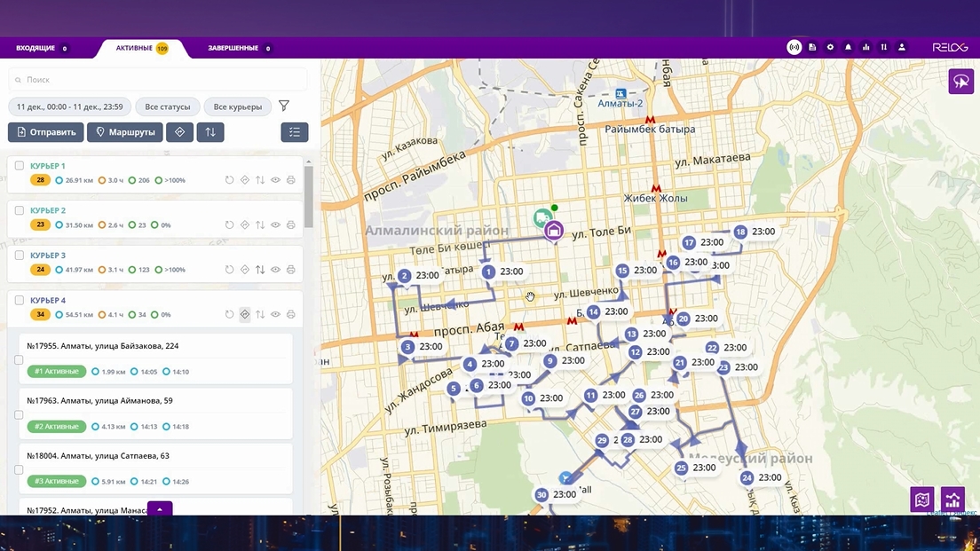Click the filter funnel icon
980x551 pixels.
pos(284,106)
